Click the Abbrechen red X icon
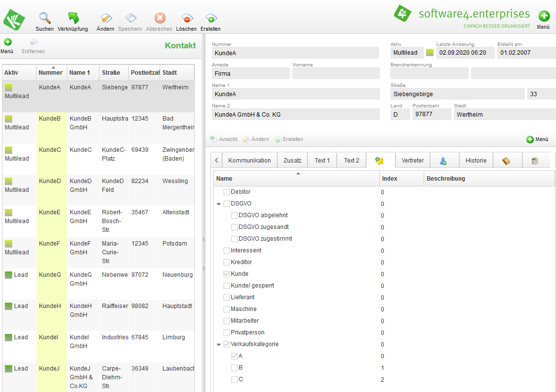 point(160,18)
